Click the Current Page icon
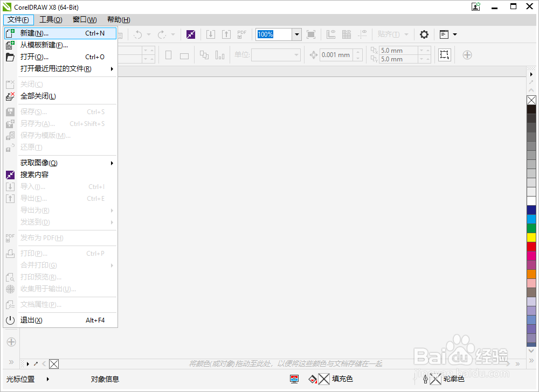This screenshot has height=392, width=539. (x=220, y=55)
